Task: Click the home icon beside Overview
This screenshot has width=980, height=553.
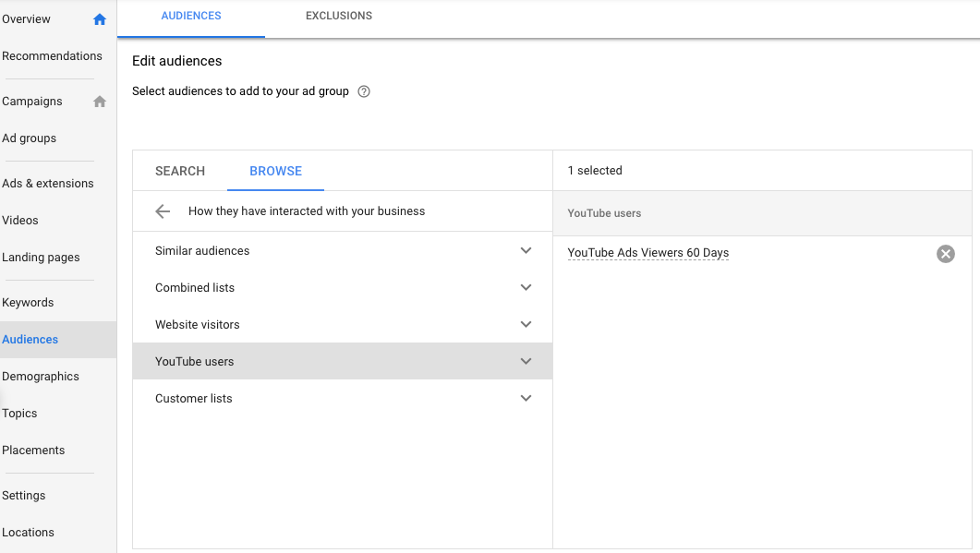Action: coord(100,19)
